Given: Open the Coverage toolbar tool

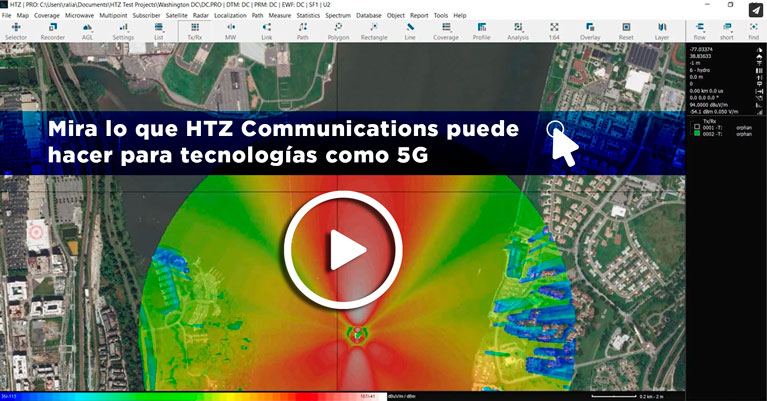Looking at the screenshot, I should click(x=445, y=31).
